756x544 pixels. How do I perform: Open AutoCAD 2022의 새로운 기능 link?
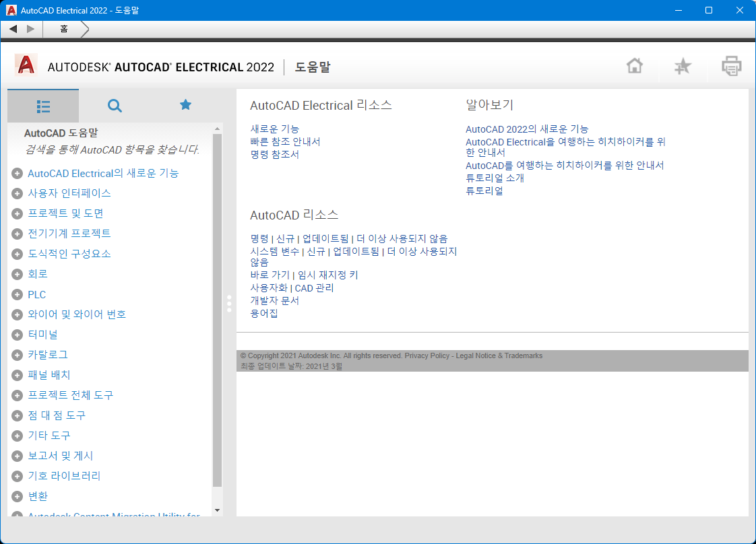tap(527, 129)
